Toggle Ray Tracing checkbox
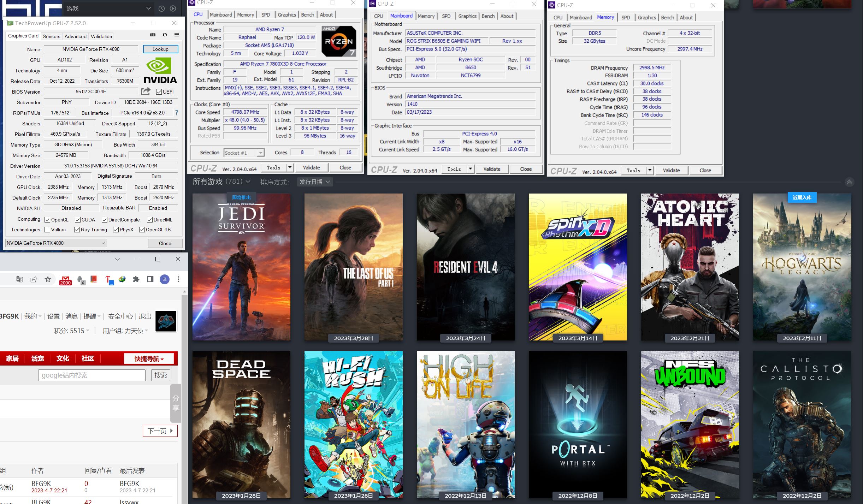This screenshot has height=504, width=863. (x=77, y=230)
